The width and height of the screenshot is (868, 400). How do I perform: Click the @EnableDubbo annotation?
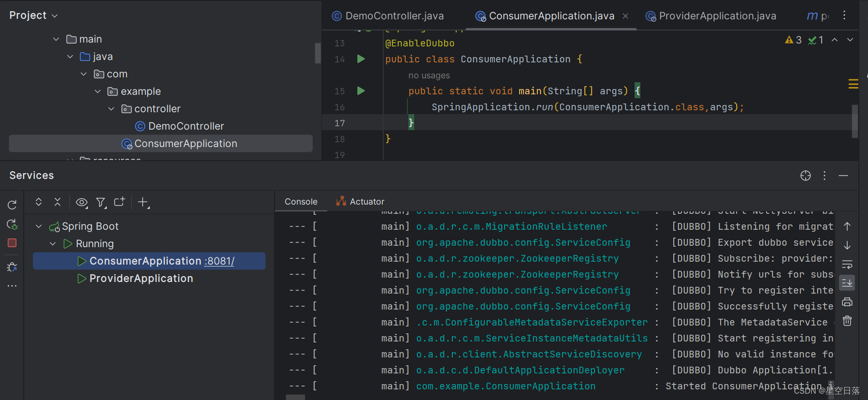coord(420,43)
